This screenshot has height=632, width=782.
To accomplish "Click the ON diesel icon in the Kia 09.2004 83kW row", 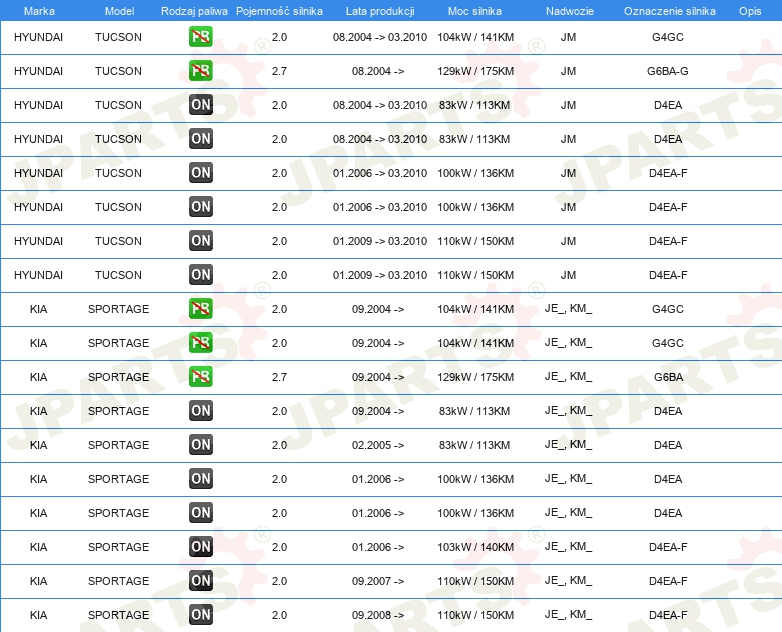I will (x=201, y=411).
